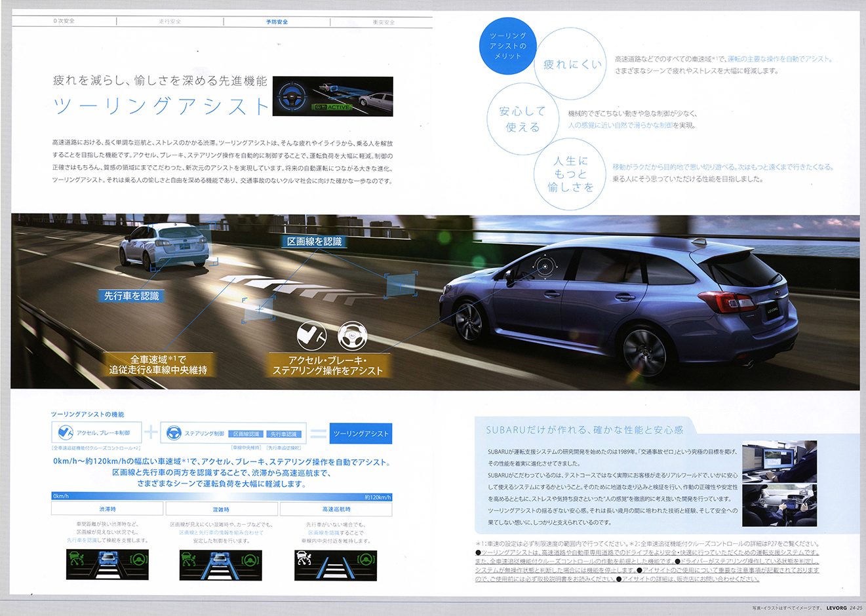Open the upper engineer-at-monitor photo
This screenshot has height=616, width=866.
[x=779, y=461]
